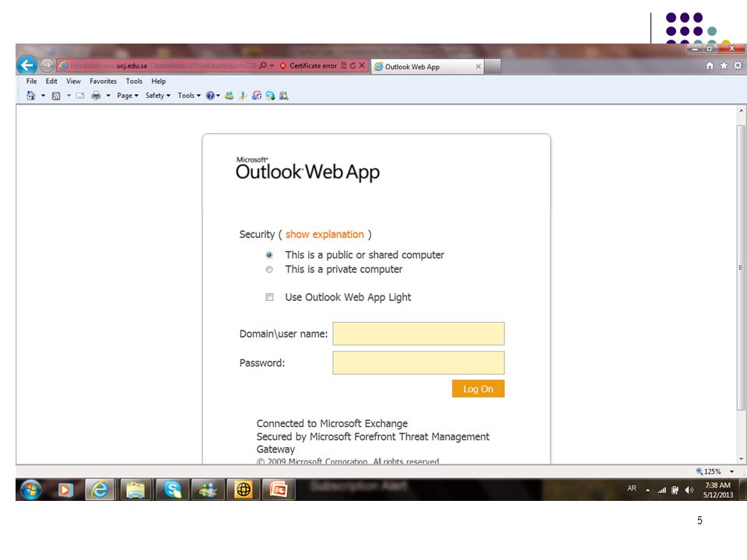This screenshot has height=560, width=747.
Task: Click Internet Explorer taskbar icon
Action: pos(100,489)
